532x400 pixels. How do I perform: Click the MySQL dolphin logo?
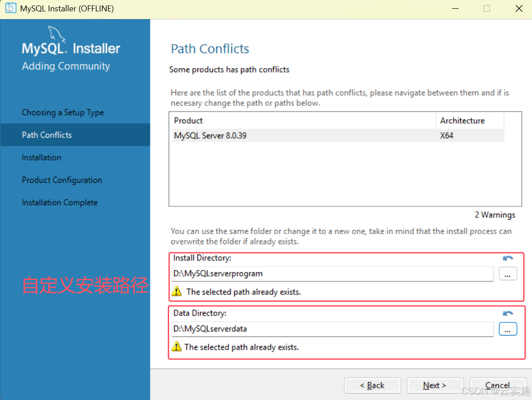point(56,34)
